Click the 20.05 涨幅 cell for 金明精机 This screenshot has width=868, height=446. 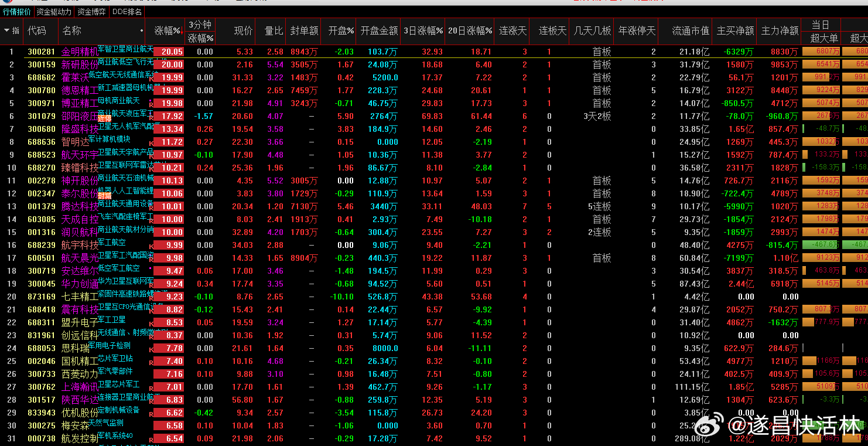tap(169, 52)
